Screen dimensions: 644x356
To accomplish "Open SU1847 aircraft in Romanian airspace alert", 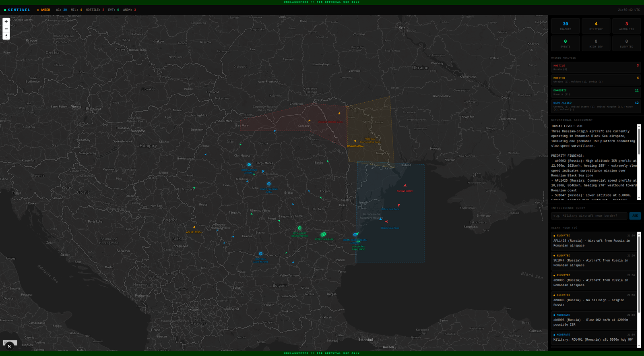I will pos(593,261).
